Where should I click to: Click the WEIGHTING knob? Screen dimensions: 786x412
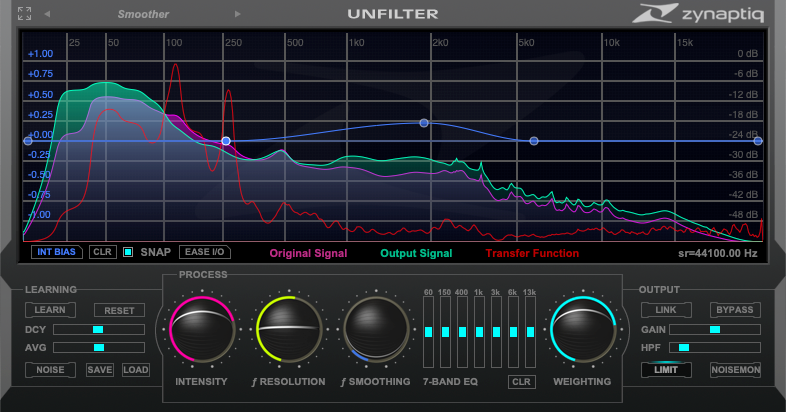click(583, 329)
